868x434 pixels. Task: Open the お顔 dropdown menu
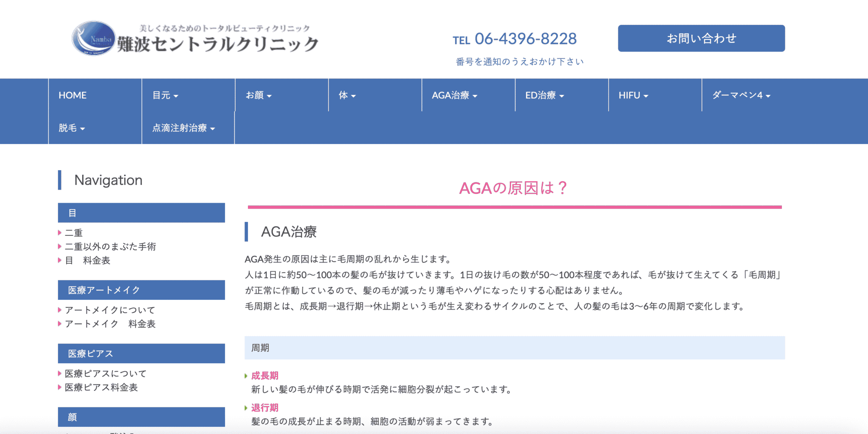click(x=259, y=95)
